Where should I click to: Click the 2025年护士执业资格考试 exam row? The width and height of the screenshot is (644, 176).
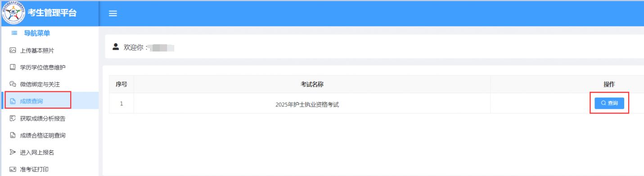(376, 104)
